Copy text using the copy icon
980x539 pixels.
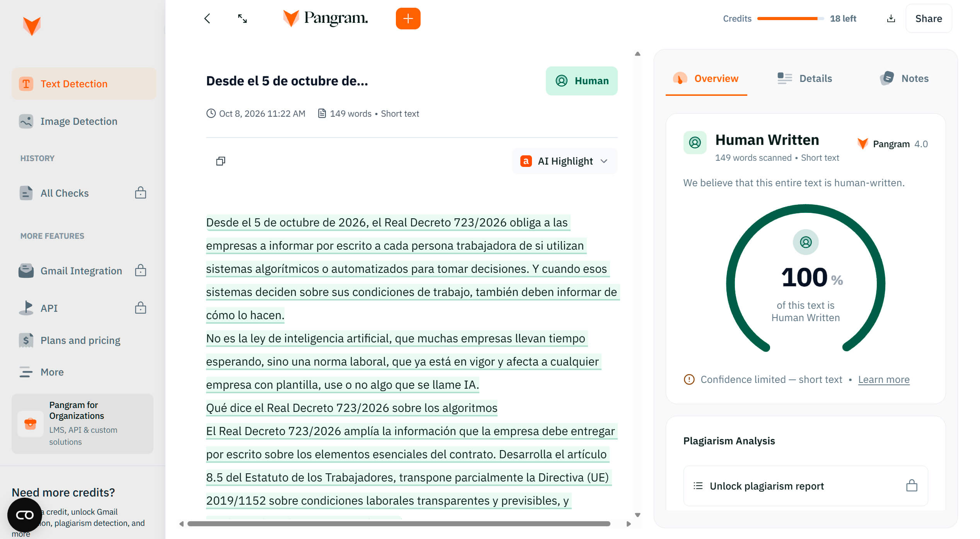[x=221, y=161]
